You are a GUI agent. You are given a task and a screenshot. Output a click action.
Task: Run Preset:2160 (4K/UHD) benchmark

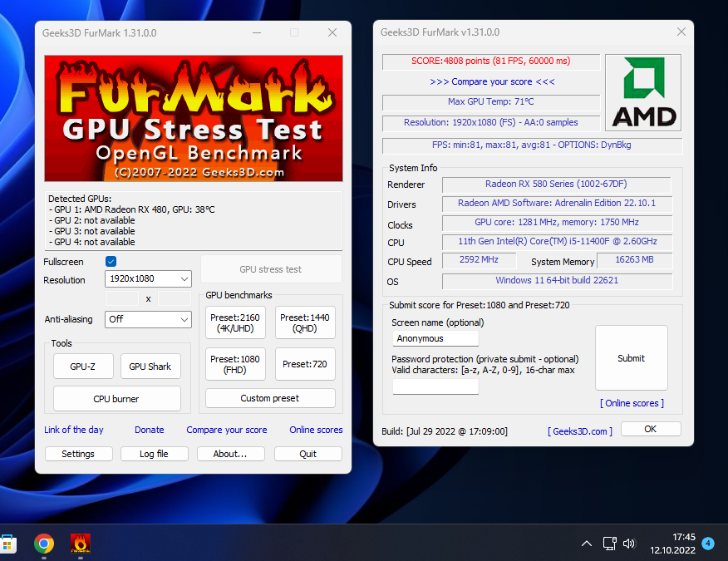coord(235,322)
